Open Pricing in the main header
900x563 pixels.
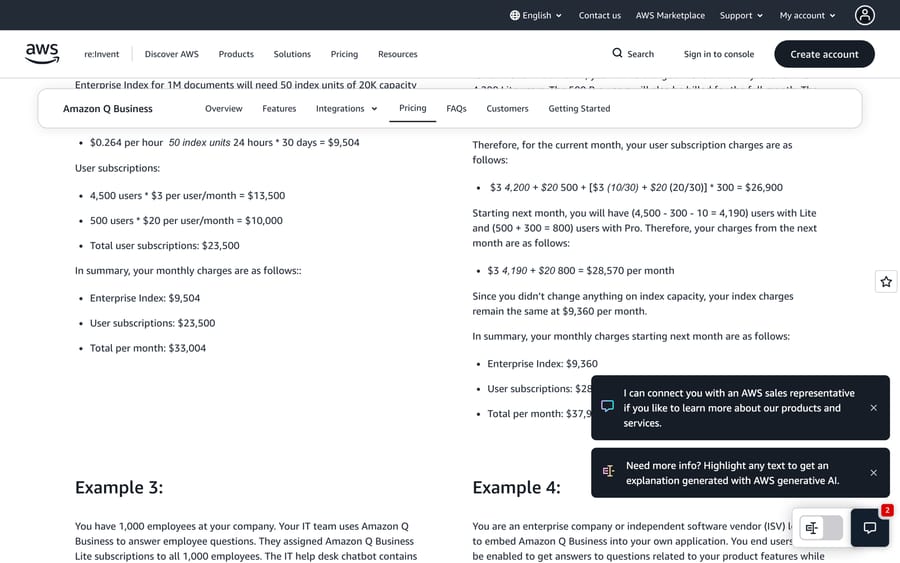pos(344,54)
